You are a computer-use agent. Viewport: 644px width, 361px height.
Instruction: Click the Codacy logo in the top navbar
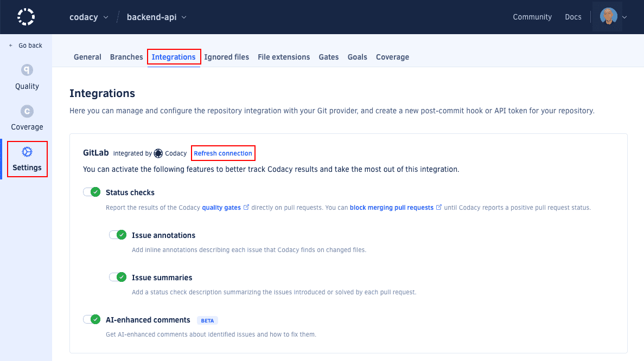coord(25,17)
